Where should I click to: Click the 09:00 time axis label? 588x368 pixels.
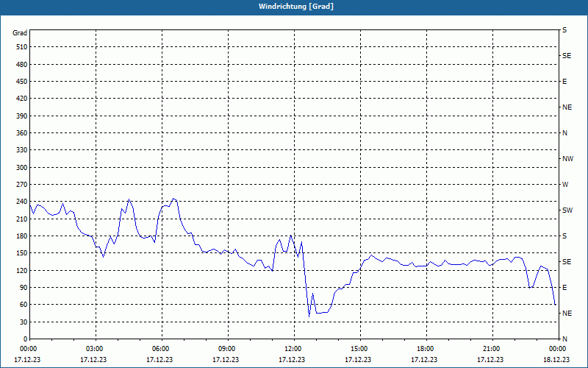click(226, 349)
